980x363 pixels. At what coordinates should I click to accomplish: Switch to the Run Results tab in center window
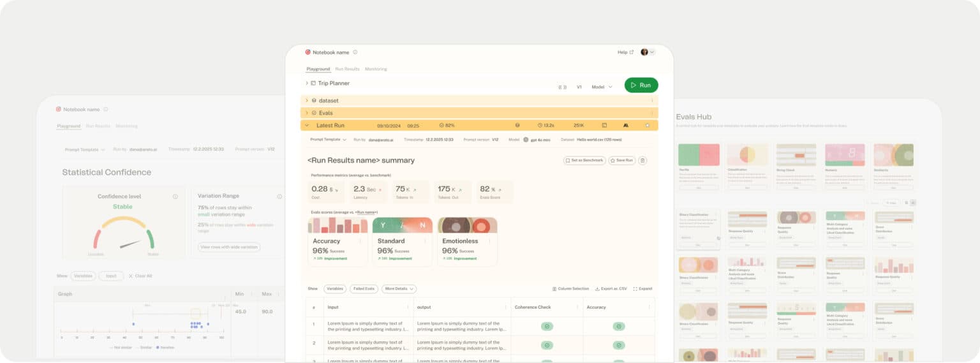(347, 69)
